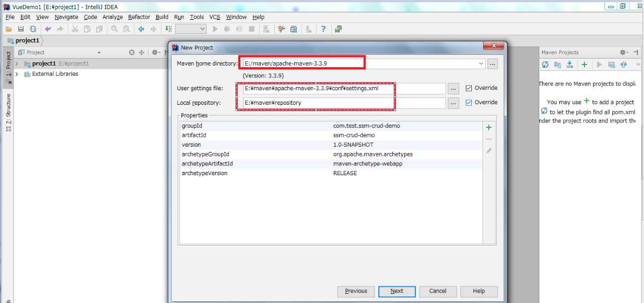Click Generate Sources folder icon in Maven panel

558,64
